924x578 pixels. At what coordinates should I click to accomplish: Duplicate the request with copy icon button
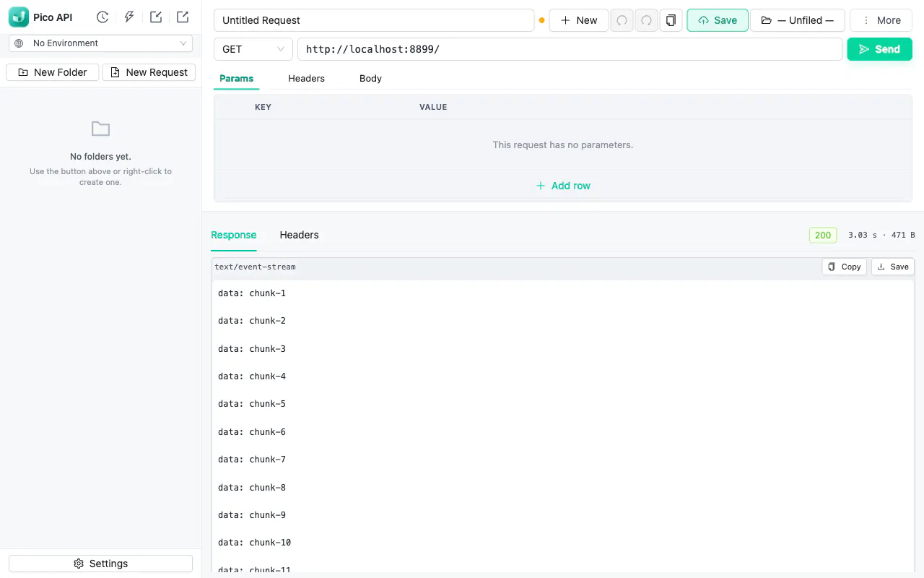click(671, 20)
